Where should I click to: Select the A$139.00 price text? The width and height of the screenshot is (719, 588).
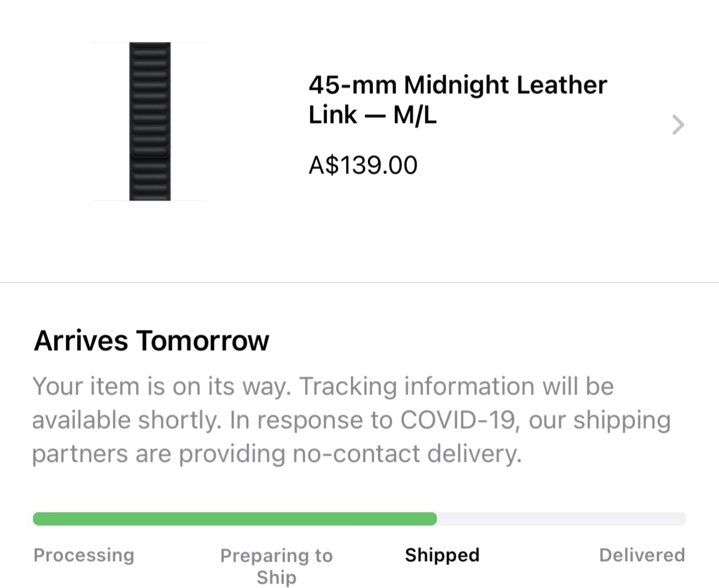click(363, 165)
